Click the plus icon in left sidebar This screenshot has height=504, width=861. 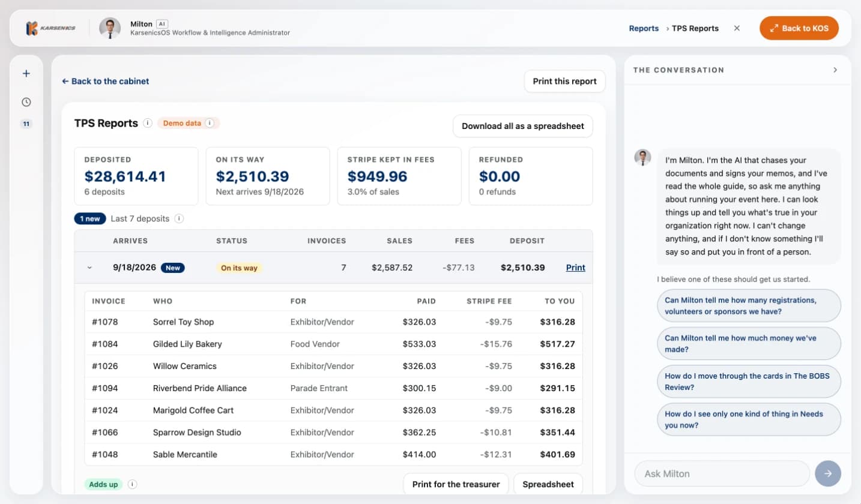(x=26, y=74)
